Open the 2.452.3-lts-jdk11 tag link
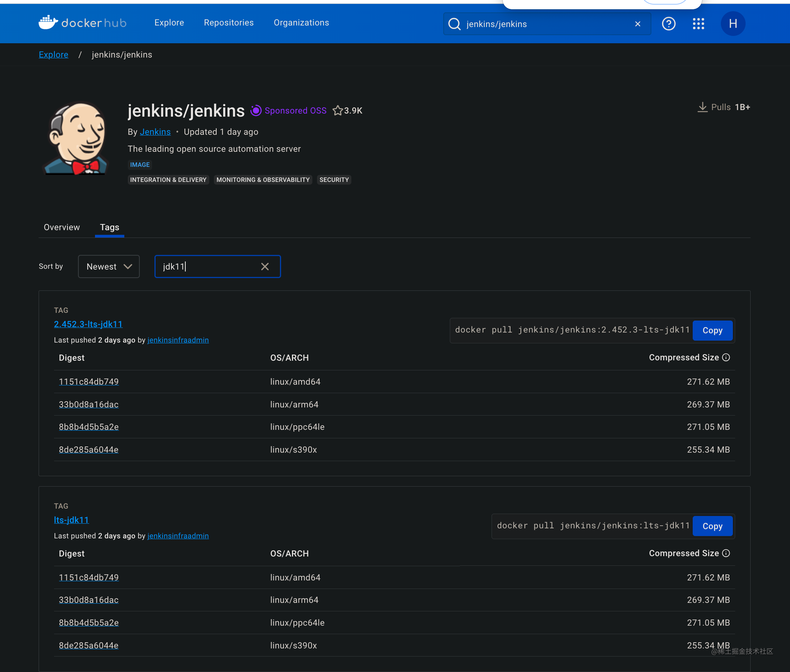This screenshot has width=790, height=672. pyautogui.click(x=88, y=324)
